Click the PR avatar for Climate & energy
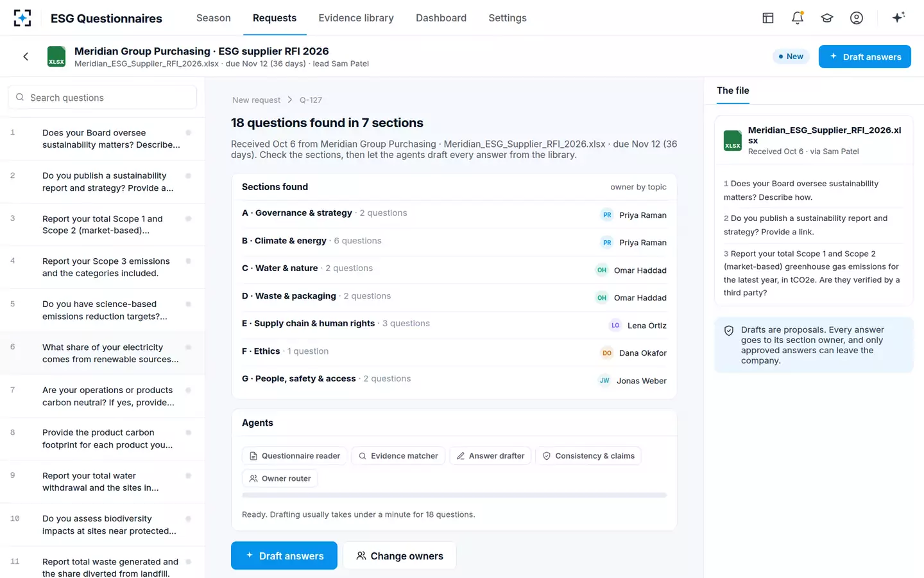924x578 pixels. click(607, 243)
